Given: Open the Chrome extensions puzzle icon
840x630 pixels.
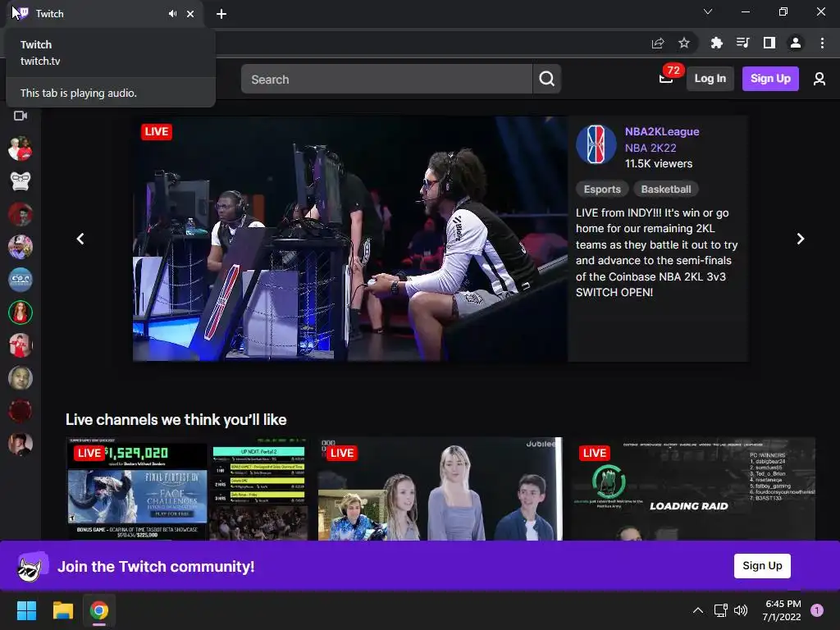Looking at the screenshot, I should click(716, 43).
